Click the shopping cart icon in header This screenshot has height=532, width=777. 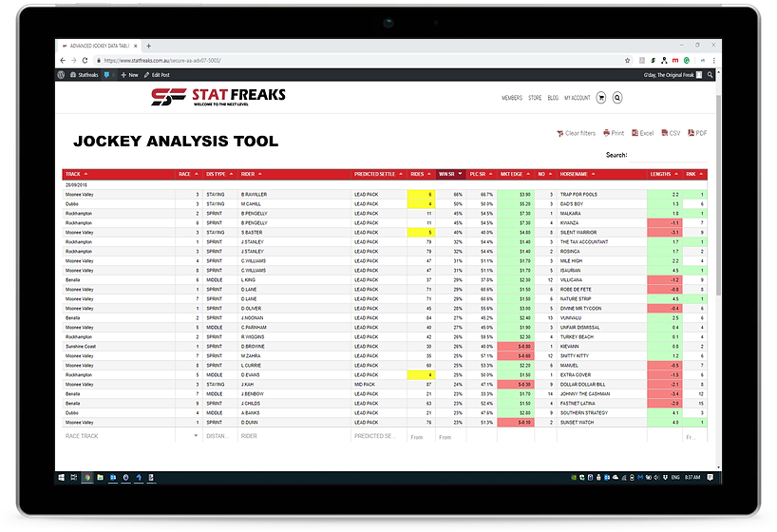(x=601, y=98)
